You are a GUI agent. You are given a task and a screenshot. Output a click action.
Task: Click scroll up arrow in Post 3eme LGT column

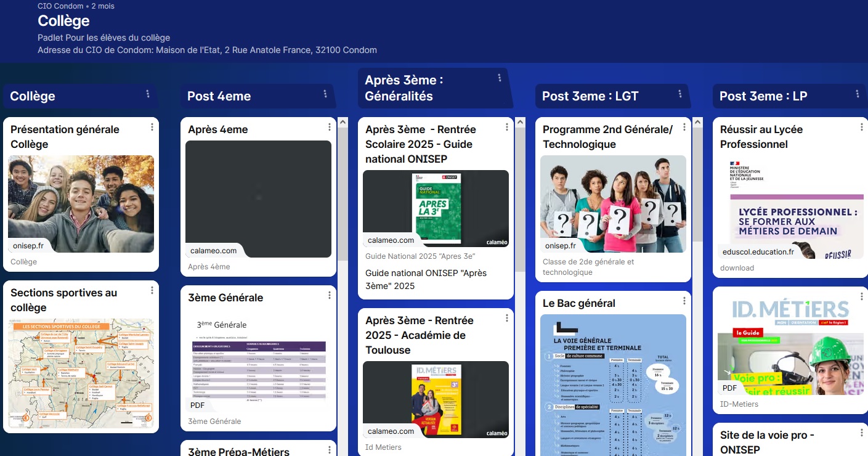697,123
